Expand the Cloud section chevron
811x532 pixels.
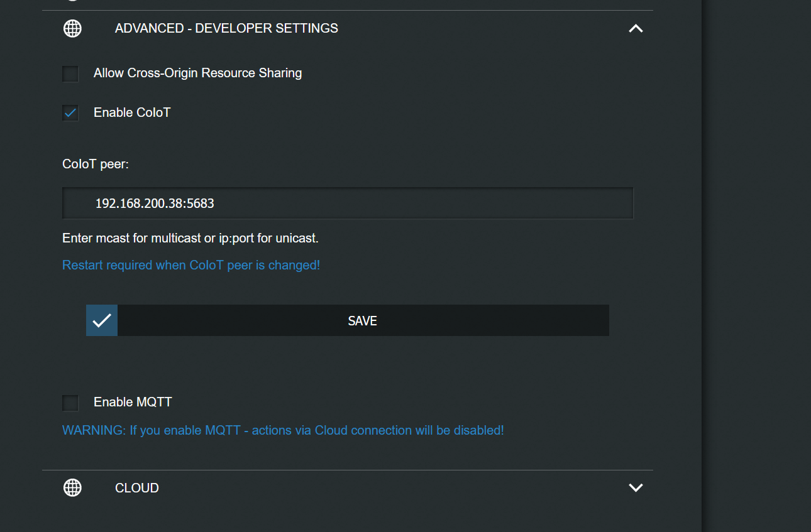point(636,487)
